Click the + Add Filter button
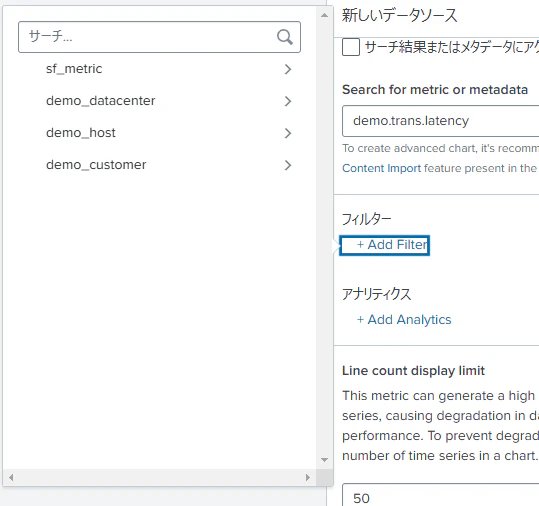 point(385,245)
